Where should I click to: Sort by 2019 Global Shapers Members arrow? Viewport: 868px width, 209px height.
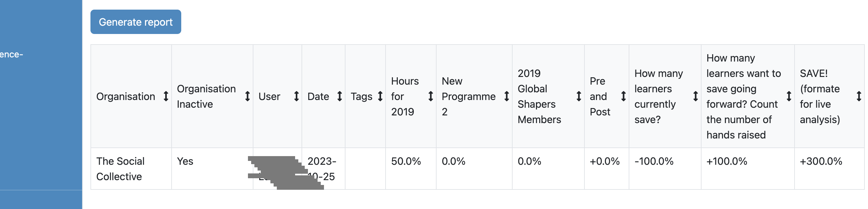pos(579,96)
